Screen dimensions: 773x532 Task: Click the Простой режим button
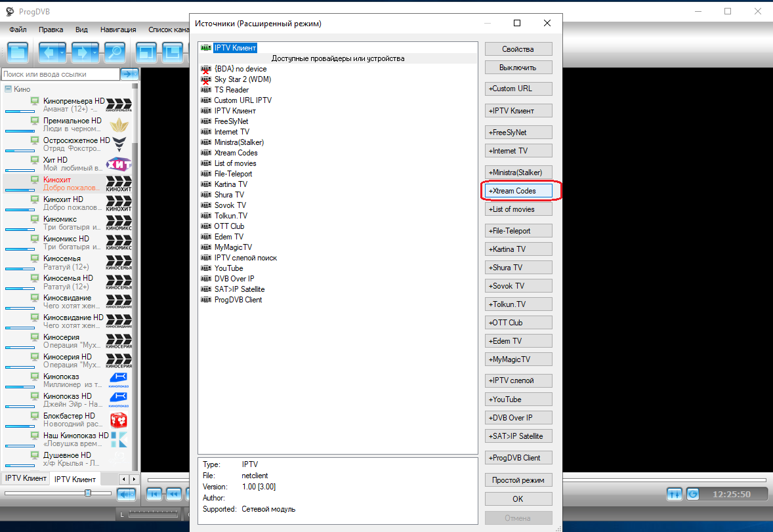518,480
